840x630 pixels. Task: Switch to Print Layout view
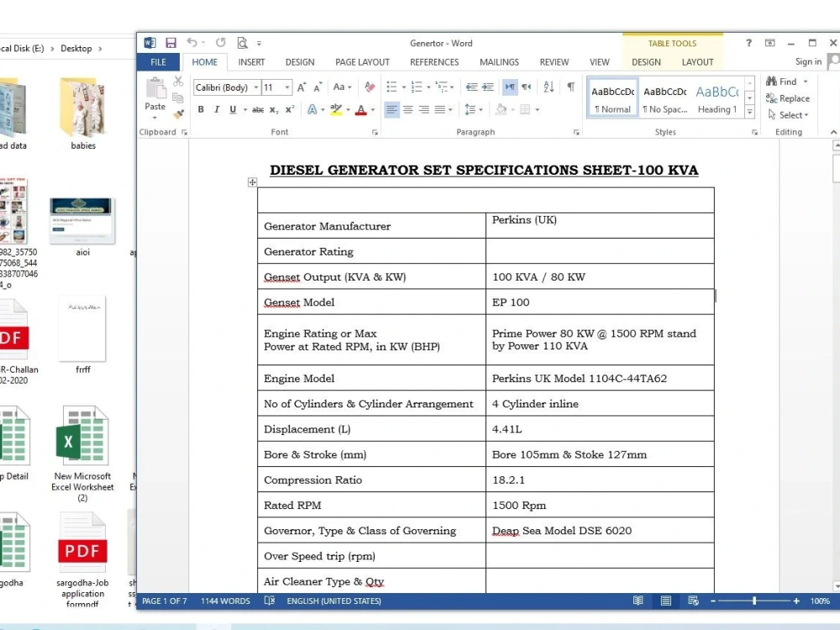666,601
